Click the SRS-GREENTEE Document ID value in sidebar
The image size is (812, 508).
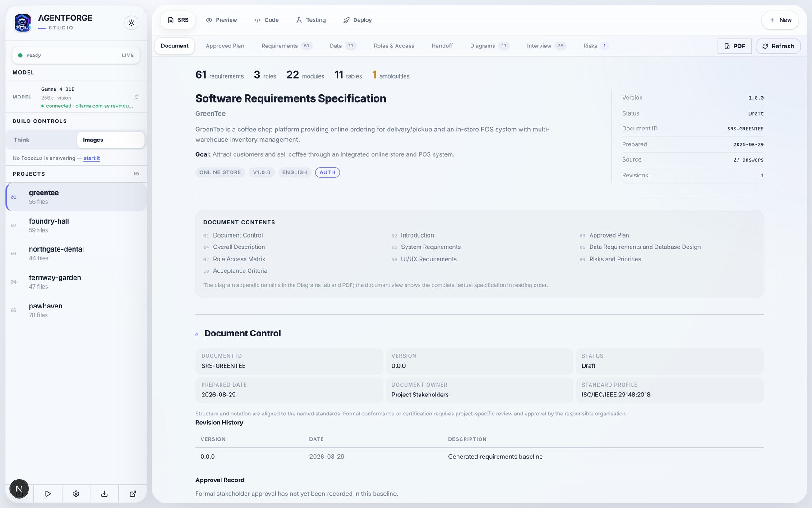[745, 129]
